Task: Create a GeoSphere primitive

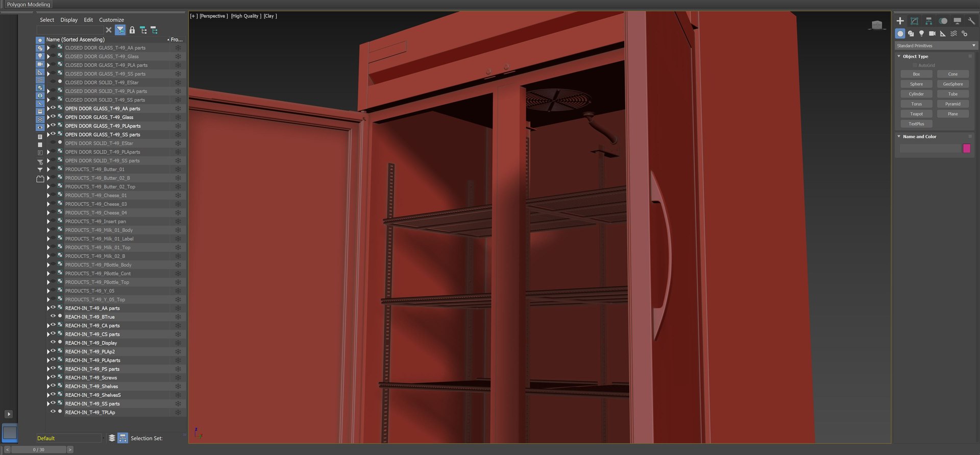Action: pos(953,84)
